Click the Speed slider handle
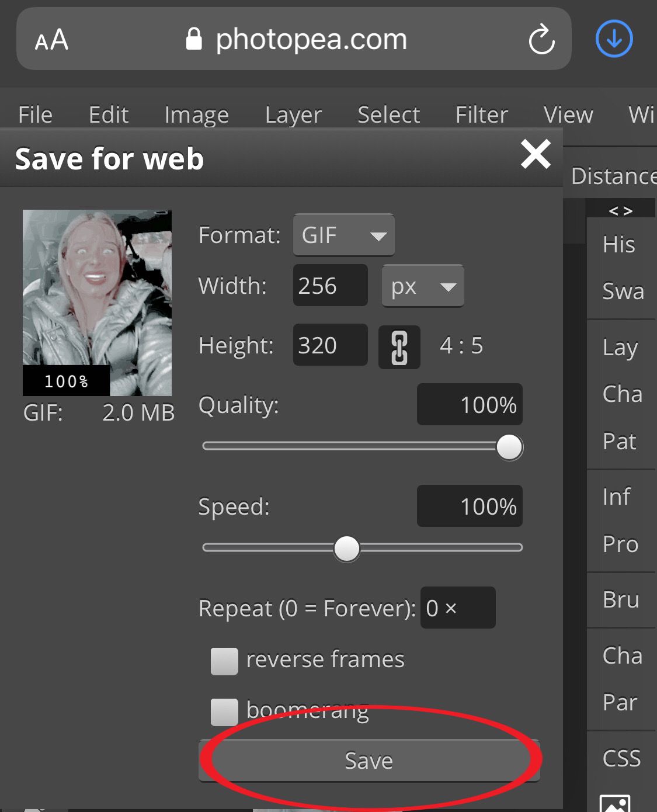The width and height of the screenshot is (657, 812). [347, 549]
